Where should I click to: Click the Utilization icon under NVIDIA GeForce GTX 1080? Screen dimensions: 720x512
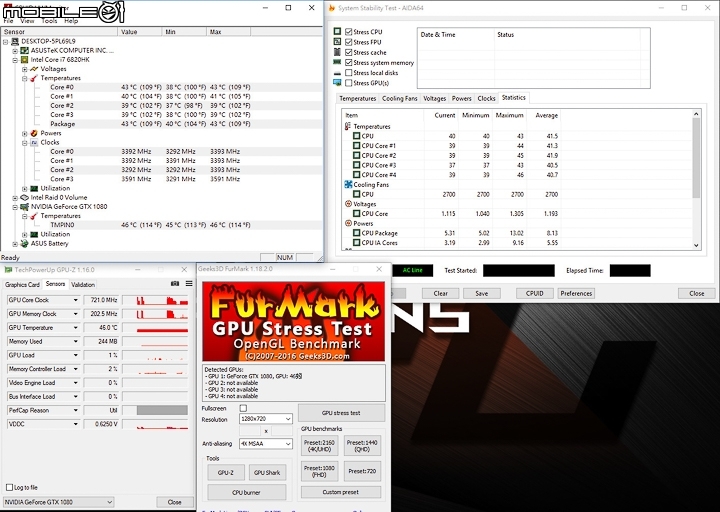point(34,234)
